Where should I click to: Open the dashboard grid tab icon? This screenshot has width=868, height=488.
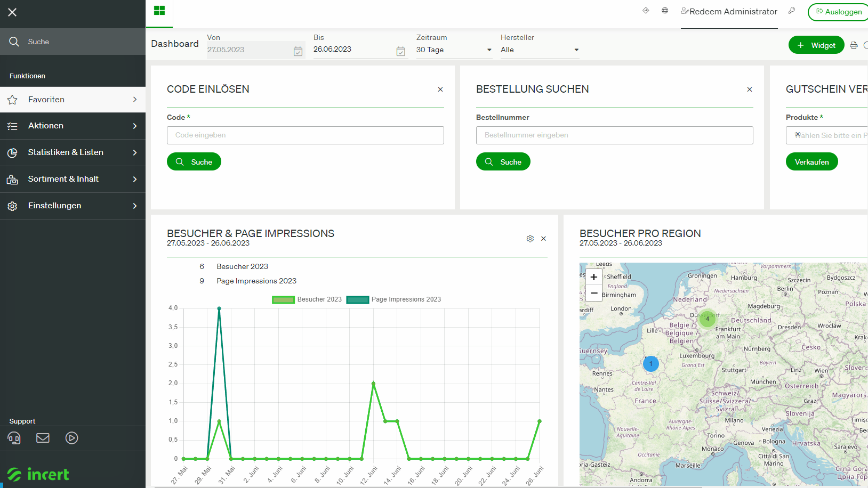click(159, 11)
